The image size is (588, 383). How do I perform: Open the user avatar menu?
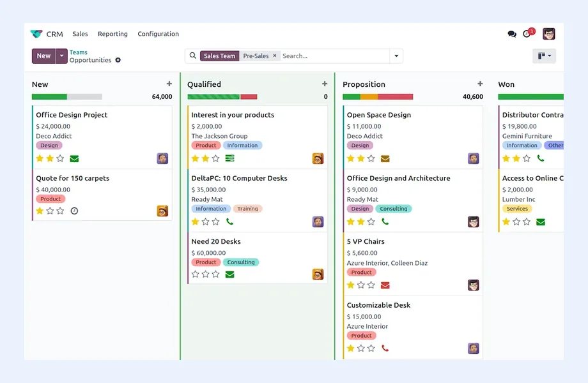pyautogui.click(x=548, y=34)
